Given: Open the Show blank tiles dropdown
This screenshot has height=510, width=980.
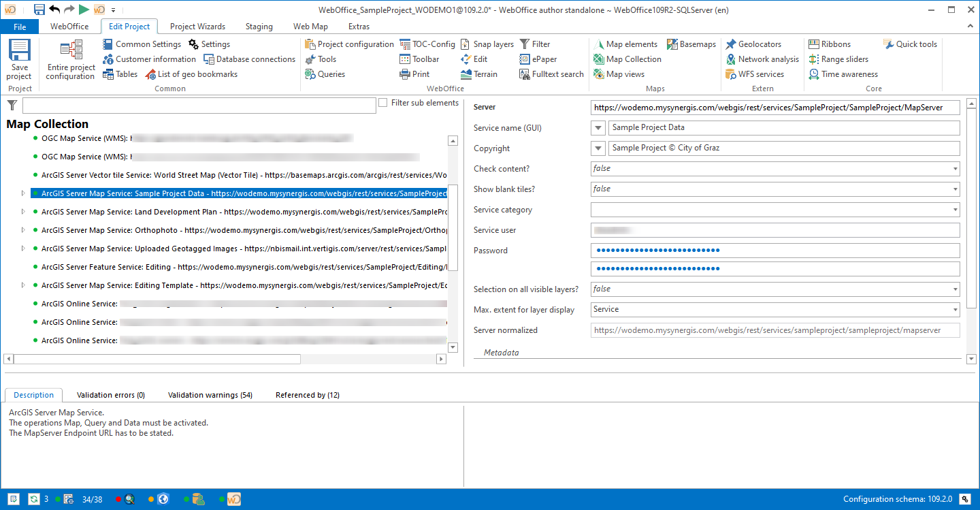Looking at the screenshot, I should pyautogui.click(x=955, y=189).
